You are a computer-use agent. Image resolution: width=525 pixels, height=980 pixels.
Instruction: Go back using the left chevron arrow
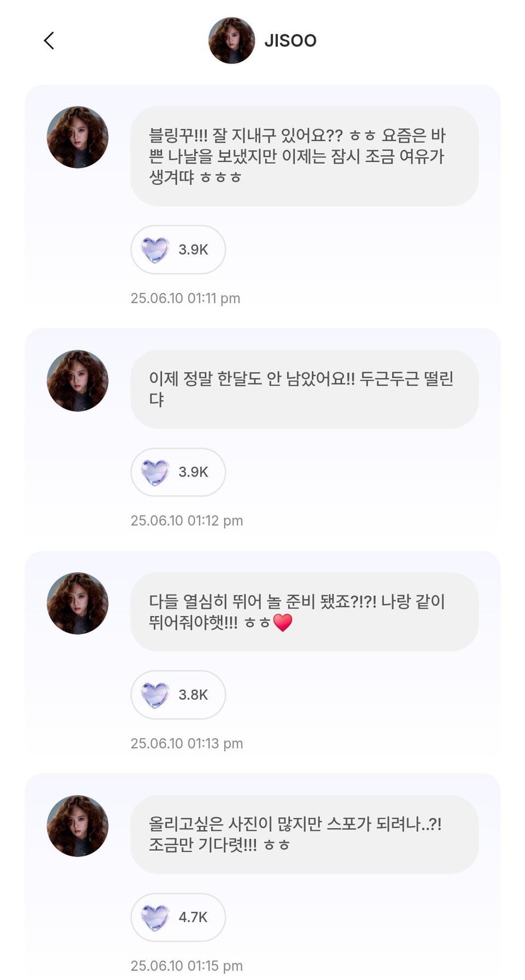(49, 40)
